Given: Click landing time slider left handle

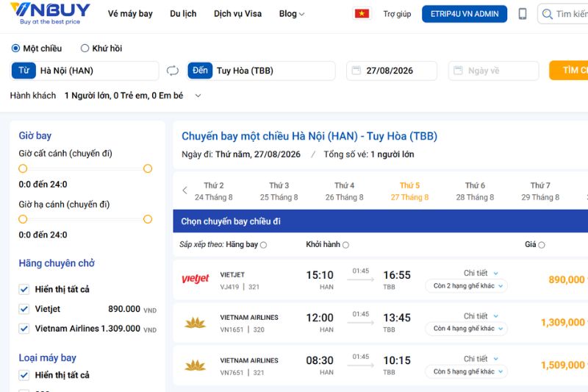Looking at the screenshot, I should point(23,219).
